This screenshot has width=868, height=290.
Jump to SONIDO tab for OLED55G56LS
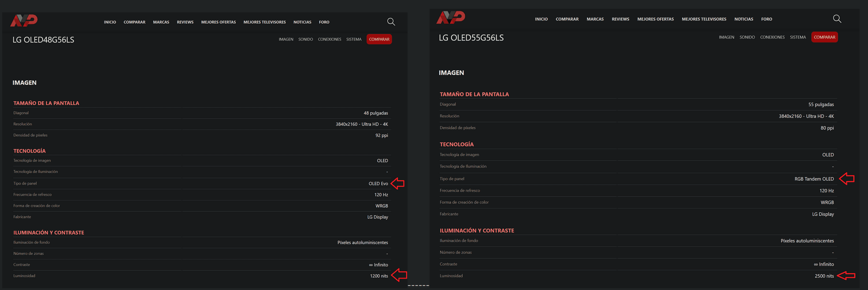tap(747, 37)
